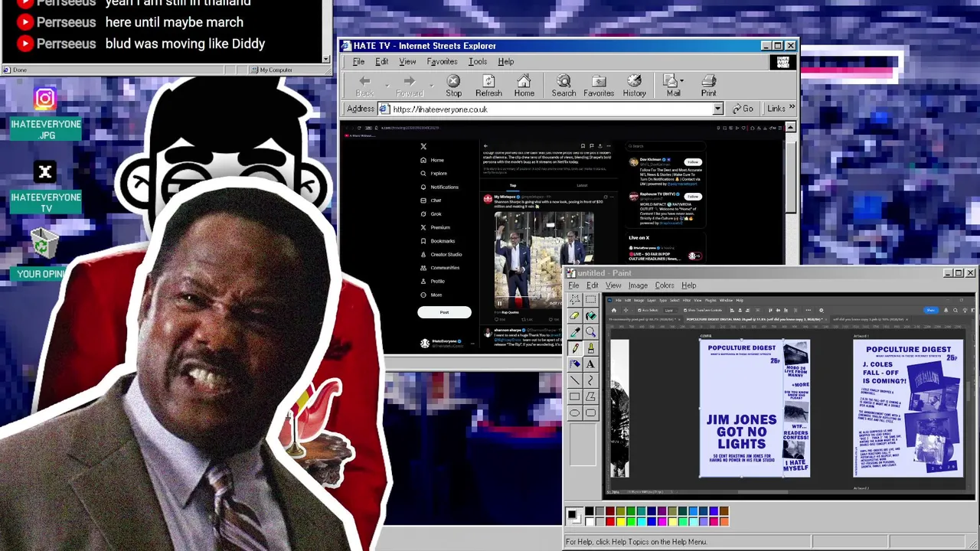
Task: Pick the Text tool in Paint
Action: point(590,364)
